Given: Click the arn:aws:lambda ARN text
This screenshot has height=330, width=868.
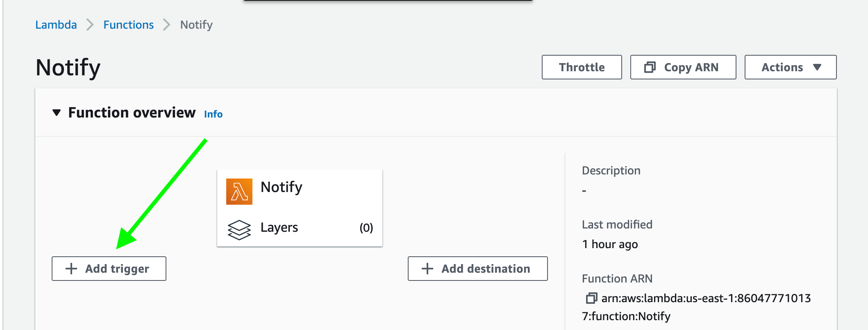Looking at the screenshot, I should (x=706, y=298).
